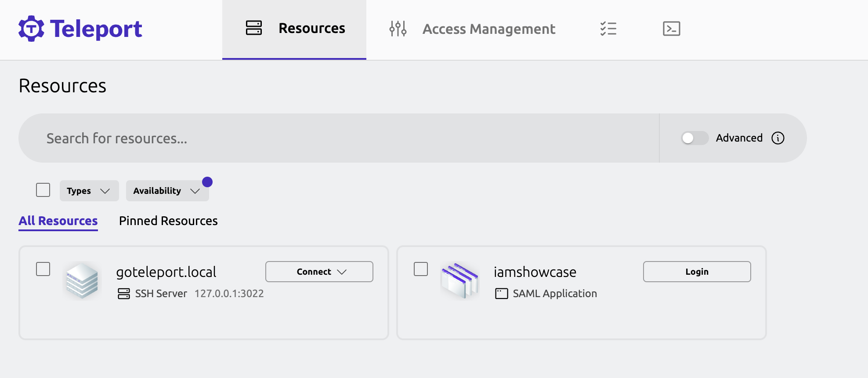This screenshot has width=868, height=378.
Task: Click the goteleport.local server stack icon
Action: (82, 281)
